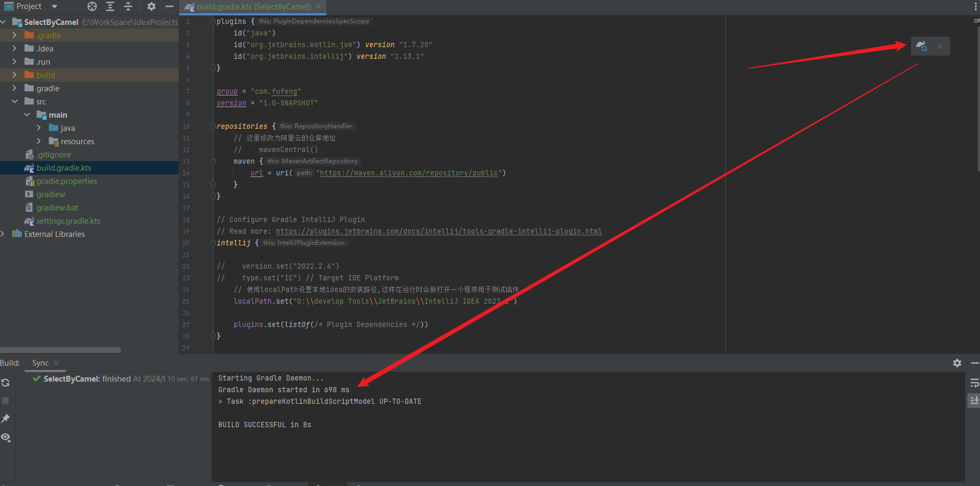Click the version property on line 8
Image resolution: width=980 pixels, height=486 pixels.
231,103
